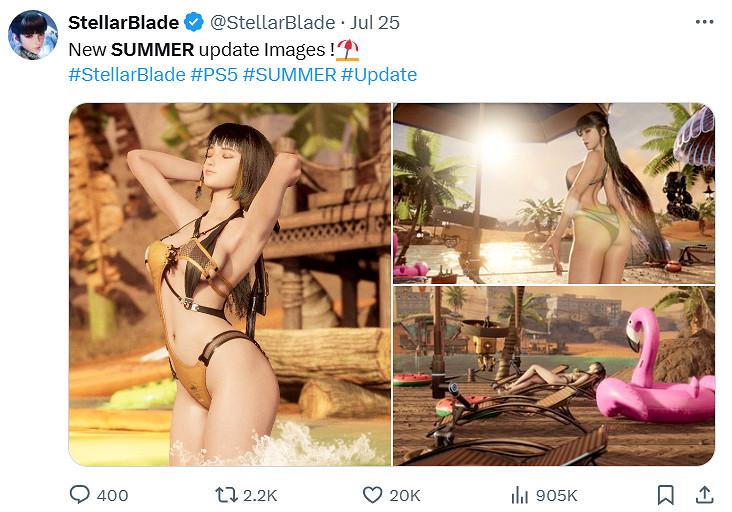Bookmark this post
Screen dimensions: 732x512
(x=666, y=495)
